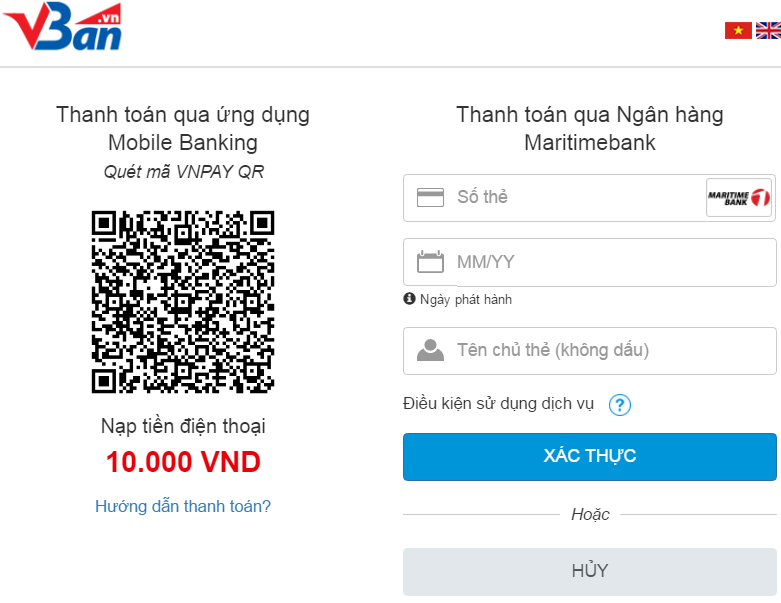
Task: Click the VBan.vn logo
Action: click(63, 28)
